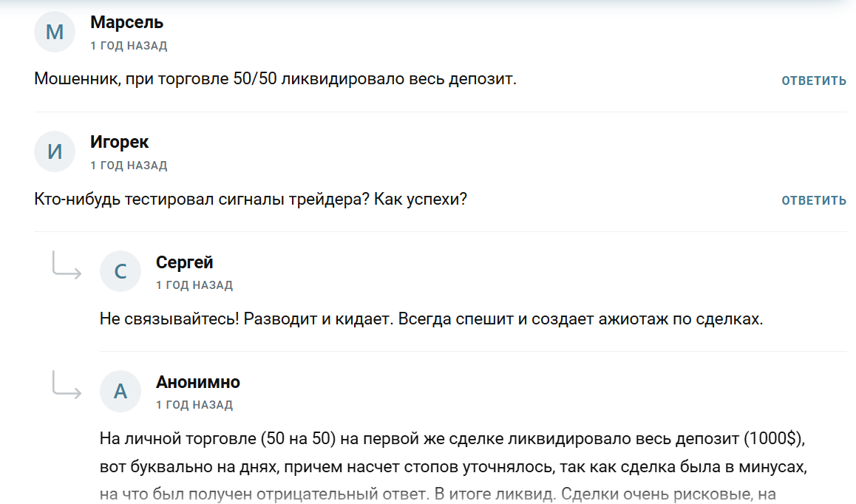Click Анонимно's round avatar with letter А
This screenshot has width=856, height=504.
point(120,391)
